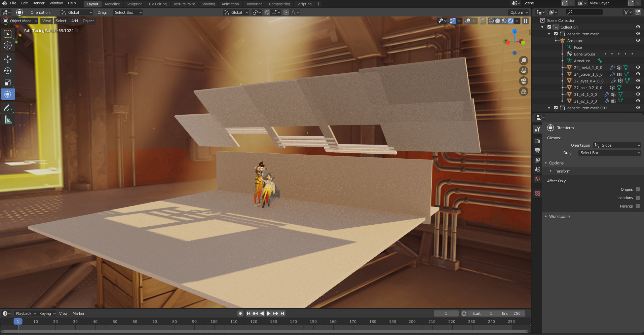Viewport: 644px width, 335px height.
Task: Toggle proportional editing in header
Action: point(286,12)
